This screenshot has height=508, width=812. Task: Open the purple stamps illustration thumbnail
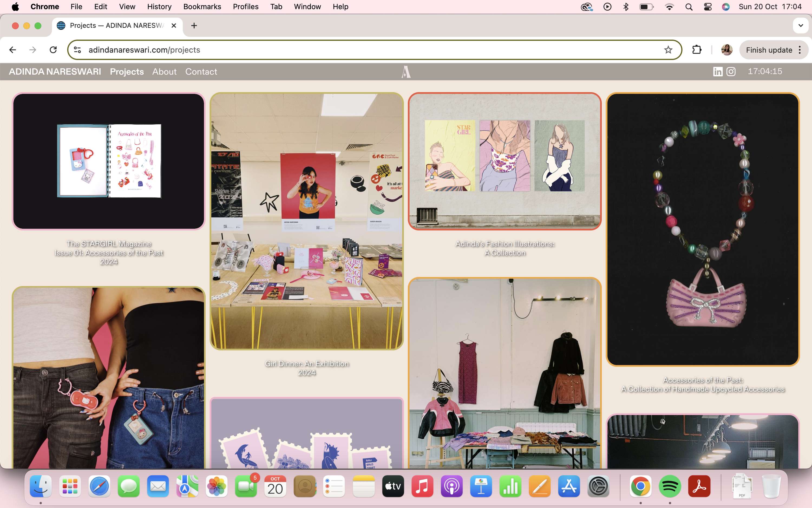point(307,433)
